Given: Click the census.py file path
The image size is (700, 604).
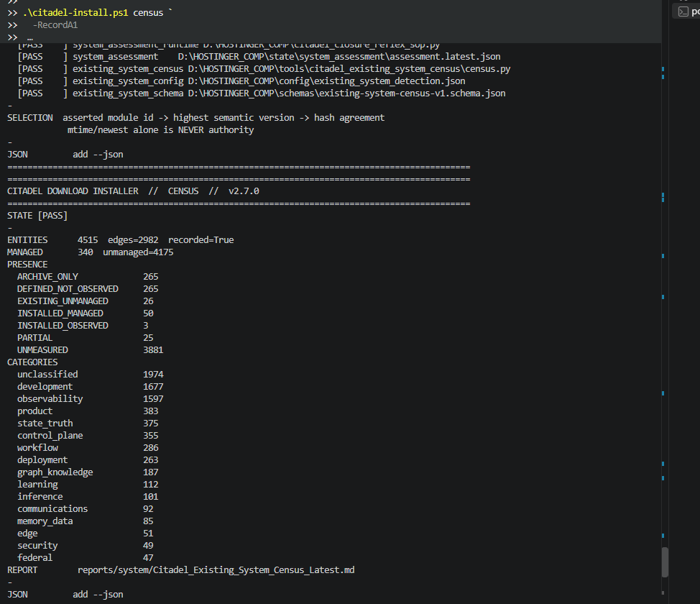Looking at the screenshot, I should click(x=349, y=69).
